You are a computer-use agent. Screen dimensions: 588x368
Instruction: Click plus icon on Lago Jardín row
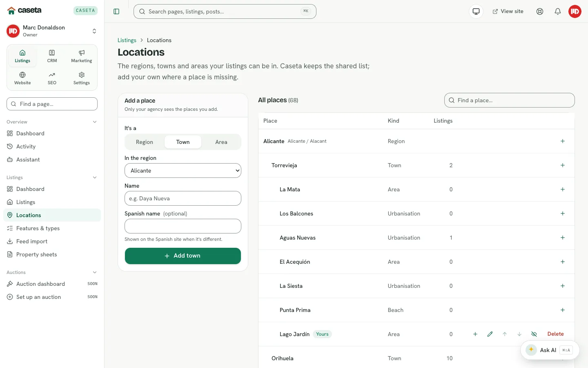(x=475, y=334)
